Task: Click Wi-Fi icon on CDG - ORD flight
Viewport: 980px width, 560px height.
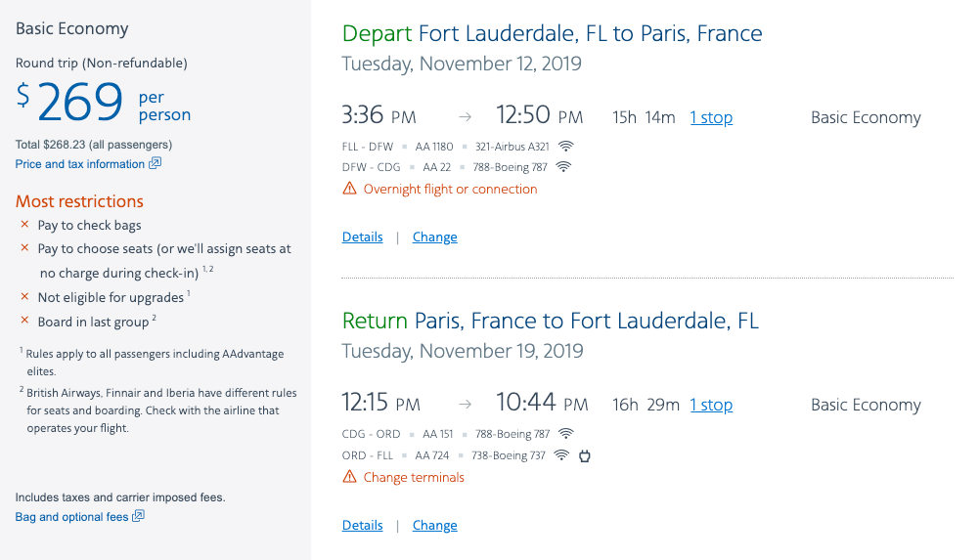Action: click(565, 434)
